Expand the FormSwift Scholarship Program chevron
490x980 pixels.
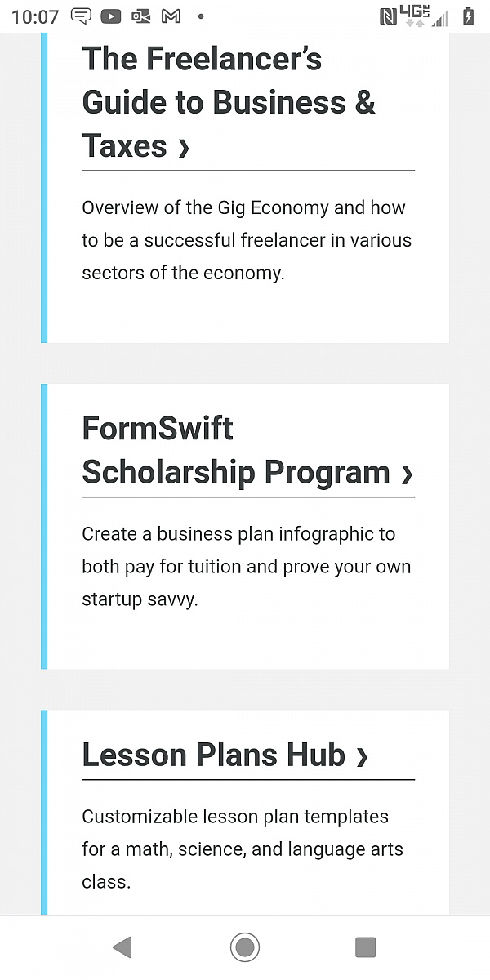[406, 475]
